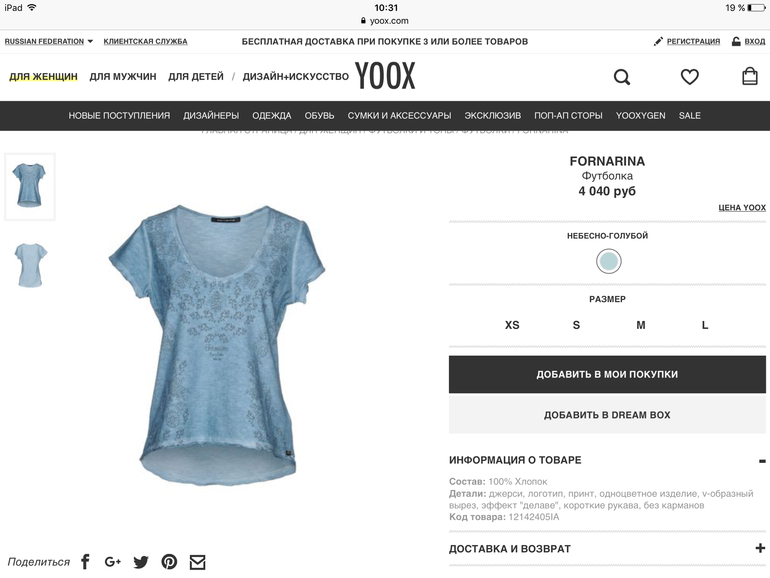The image size is (770, 578).
Task: Click Добавить в Dream Box button
Action: 607,415
